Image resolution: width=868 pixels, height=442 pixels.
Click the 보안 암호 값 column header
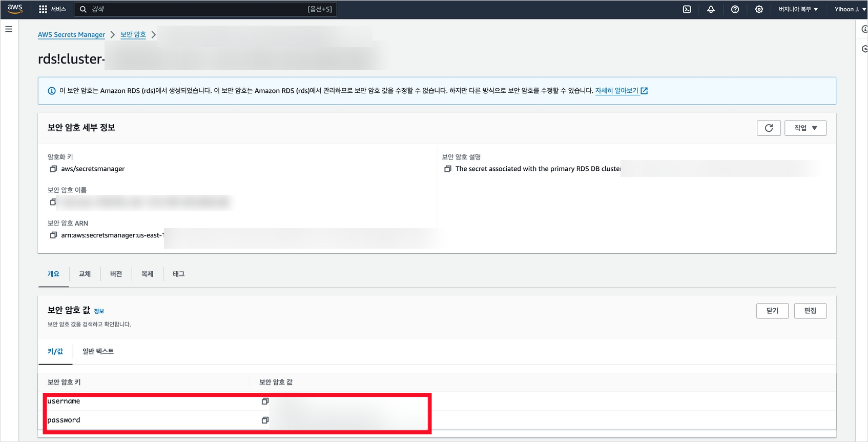point(276,382)
